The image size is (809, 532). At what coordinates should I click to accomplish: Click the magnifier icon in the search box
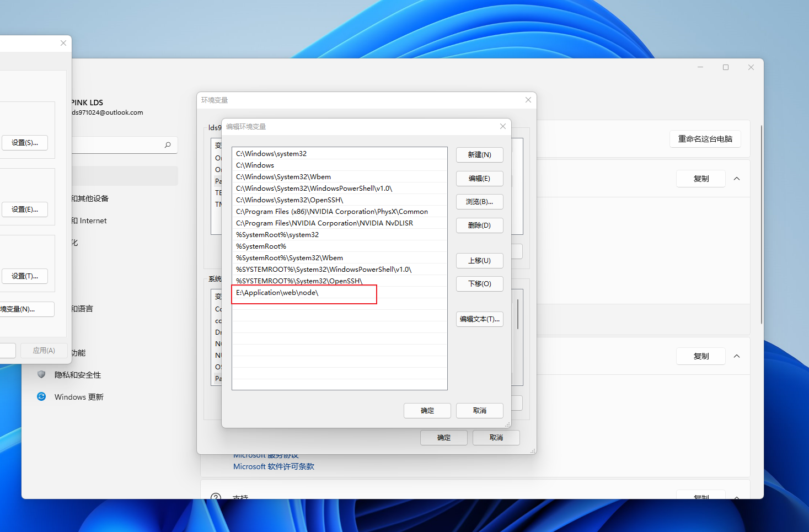(x=167, y=145)
